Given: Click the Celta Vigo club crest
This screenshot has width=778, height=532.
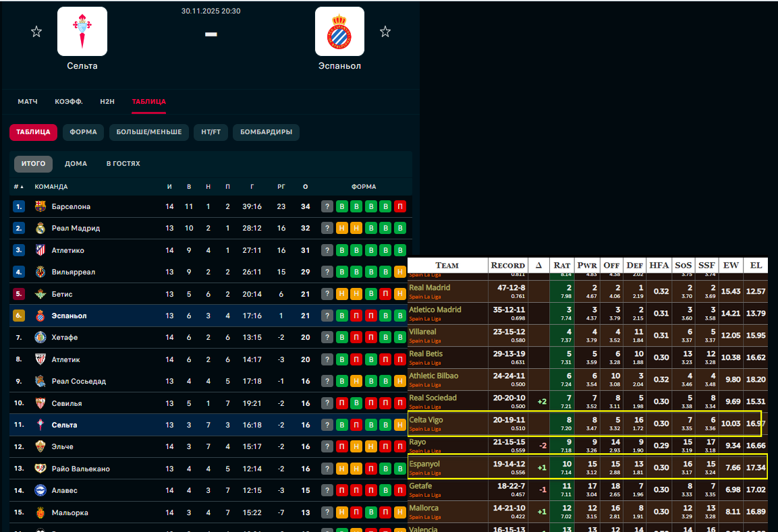Looking at the screenshot, I should click(x=82, y=31).
